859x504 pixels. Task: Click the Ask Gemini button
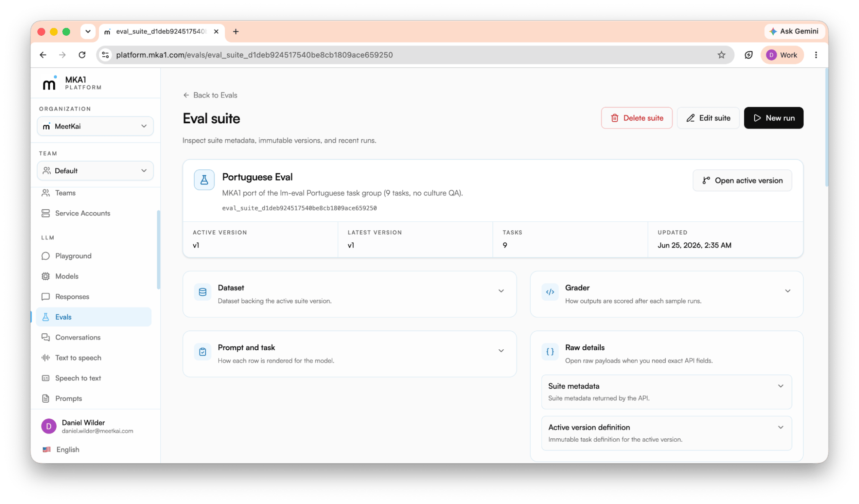pyautogui.click(x=794, y=31)
